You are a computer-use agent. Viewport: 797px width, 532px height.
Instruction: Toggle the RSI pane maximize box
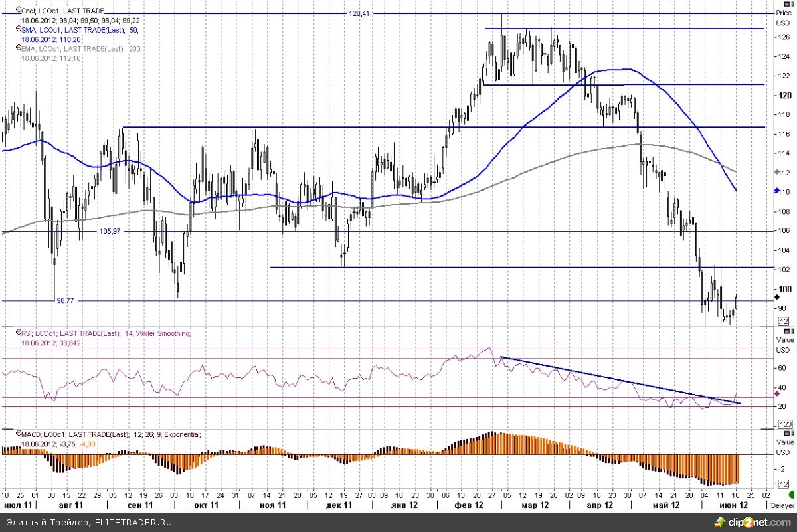pos(788,331)
